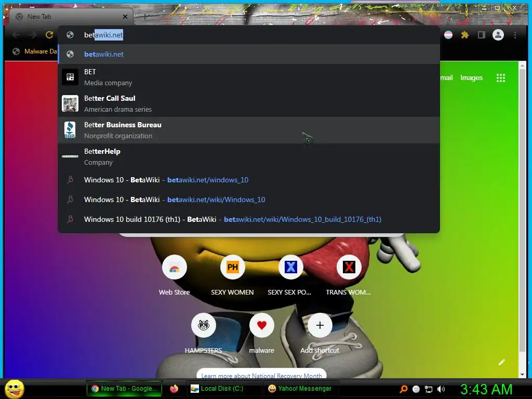Image resolution: width=532 pixels, height=399 pixels.
Task: Click the forward navigation arrow
Action: 32,35
